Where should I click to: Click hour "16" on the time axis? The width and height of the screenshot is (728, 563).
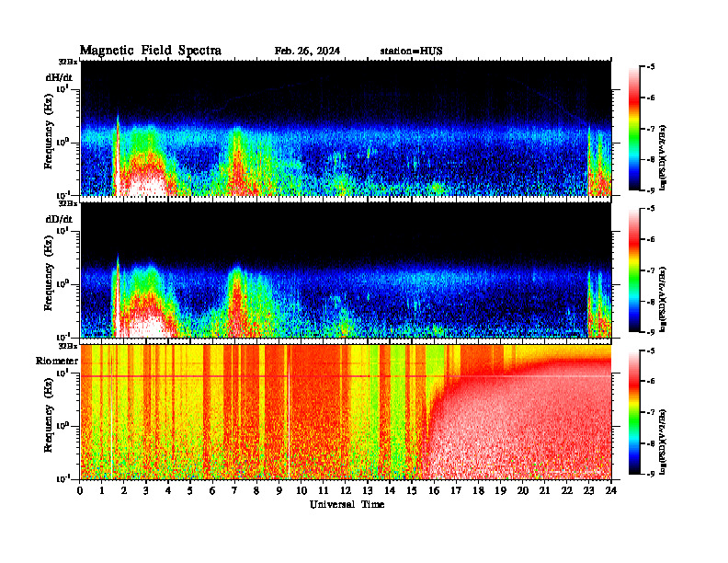(x=434, y=491)
